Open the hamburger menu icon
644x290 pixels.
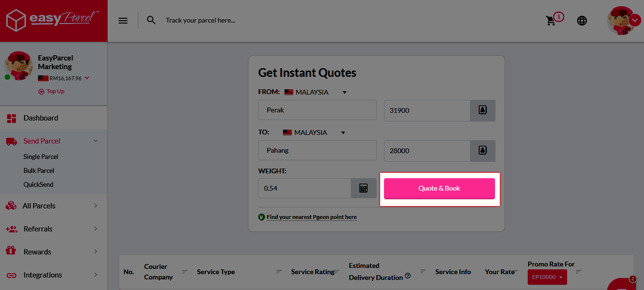coord(123,21)
